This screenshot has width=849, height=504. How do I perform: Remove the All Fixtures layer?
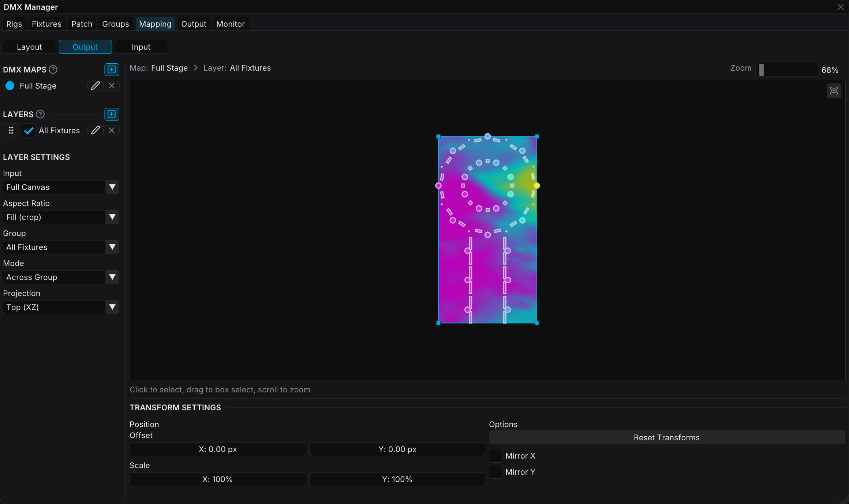coord(112,130)
